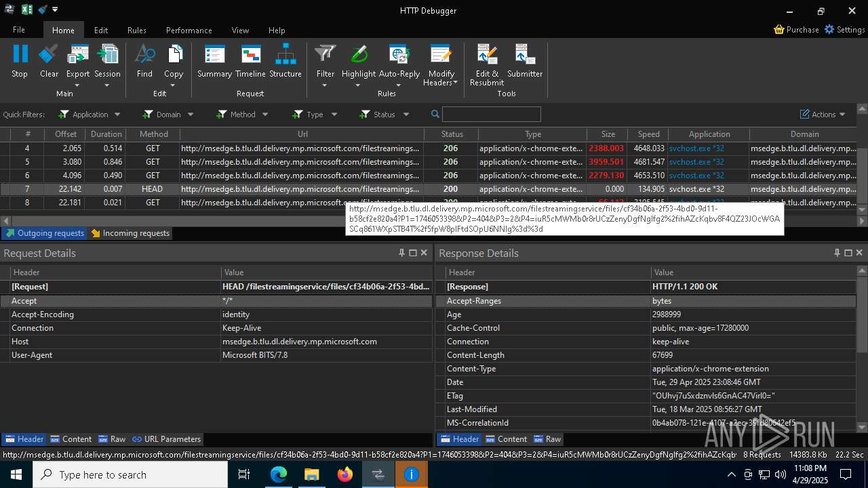This screenshot has height=488, width=868.
Task: Pin the Response Details panel
Action: [x=837, y=253]
